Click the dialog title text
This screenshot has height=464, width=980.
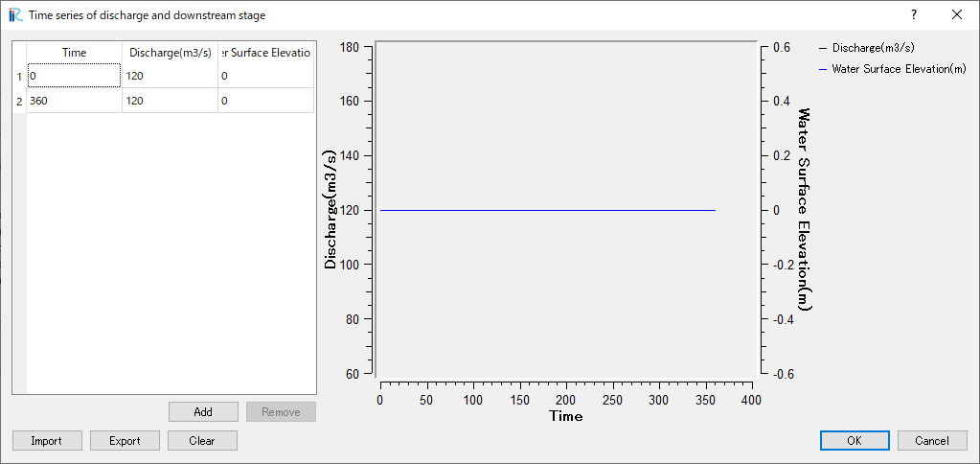[148, 15]
